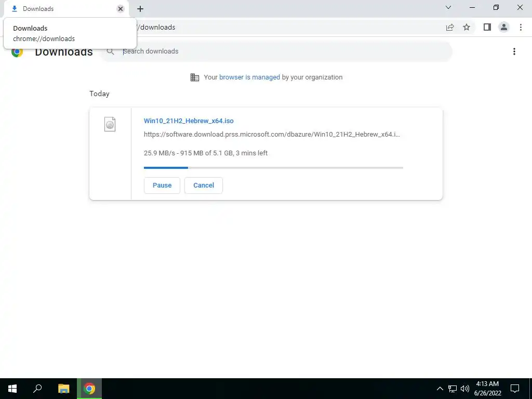Share this page icon in address bar
532x399 pixels.
coord(450,27)
